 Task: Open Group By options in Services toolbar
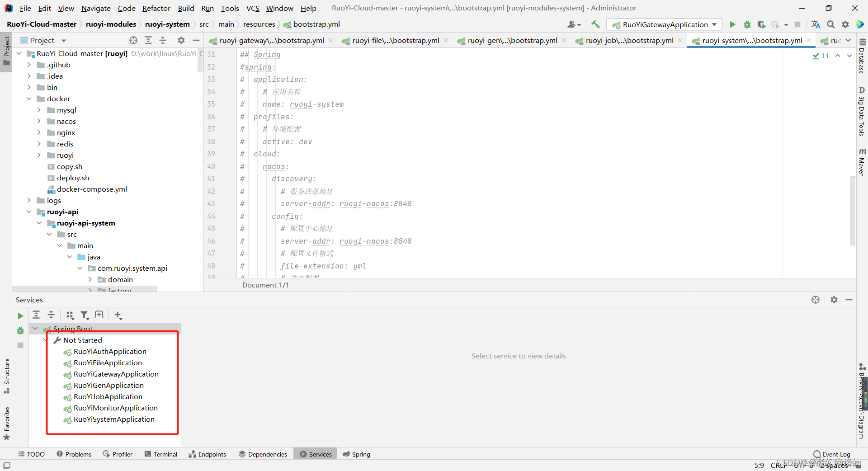70,315
